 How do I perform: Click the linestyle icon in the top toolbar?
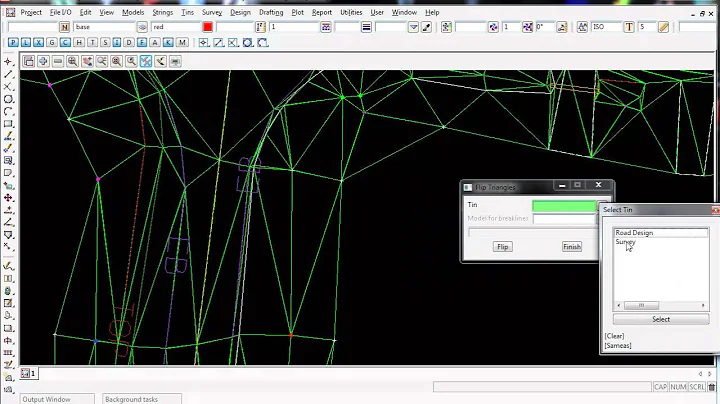pyautogui.click(x=326, y=27)
